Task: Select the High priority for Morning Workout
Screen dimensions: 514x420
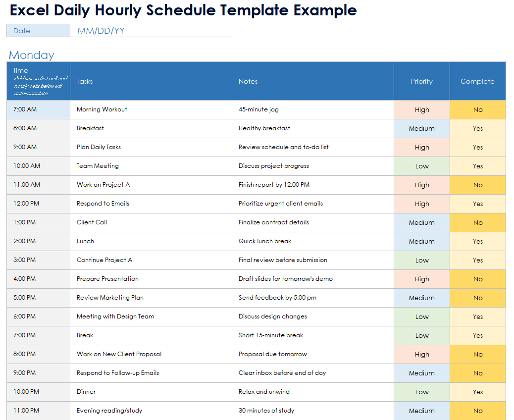Action: [x=421, y=109]
